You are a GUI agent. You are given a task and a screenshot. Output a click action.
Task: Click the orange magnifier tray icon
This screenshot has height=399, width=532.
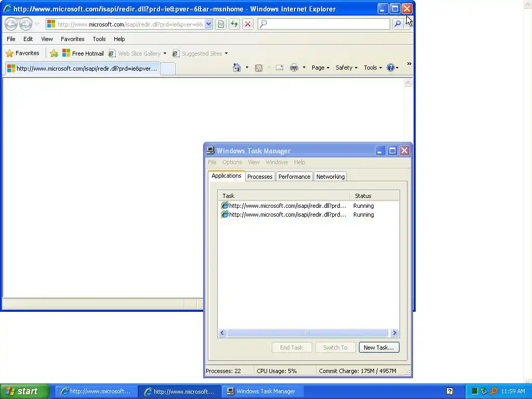(x=494, y=391)
